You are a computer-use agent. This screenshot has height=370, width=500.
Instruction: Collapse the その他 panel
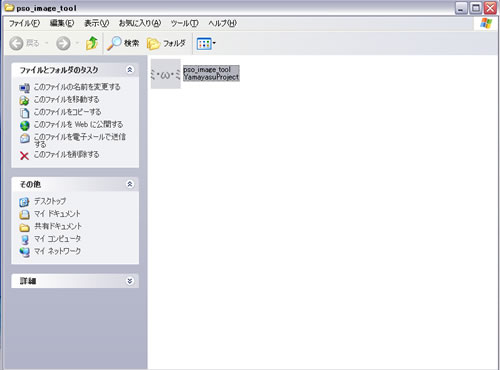coord(130,184)
